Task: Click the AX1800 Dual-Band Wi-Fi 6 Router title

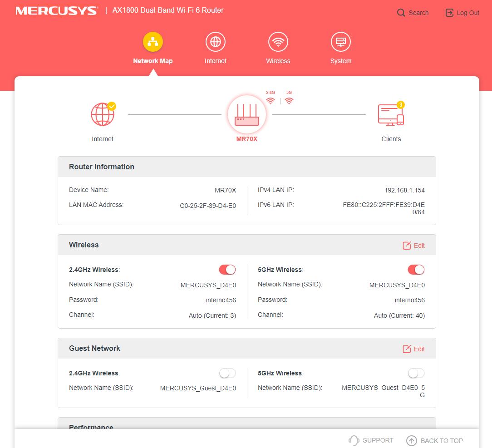Action: tap(168, 10)
